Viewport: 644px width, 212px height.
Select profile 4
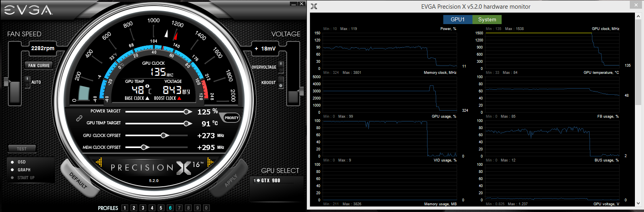pyautogui.click(x=152, y=208)
